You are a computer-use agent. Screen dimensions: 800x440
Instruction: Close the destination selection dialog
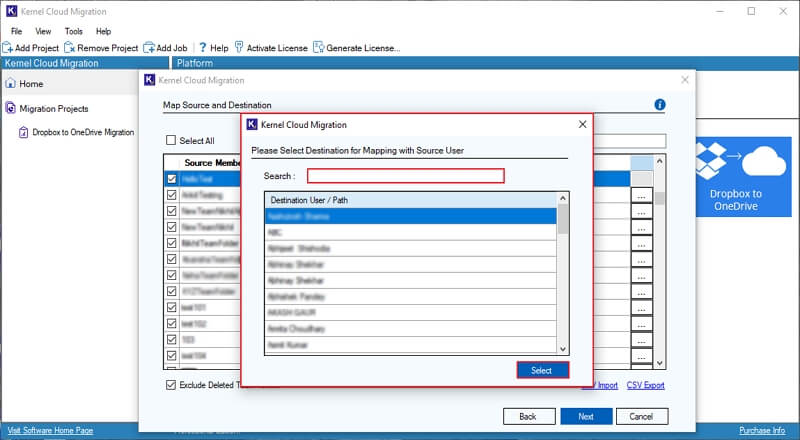[583, 125]
